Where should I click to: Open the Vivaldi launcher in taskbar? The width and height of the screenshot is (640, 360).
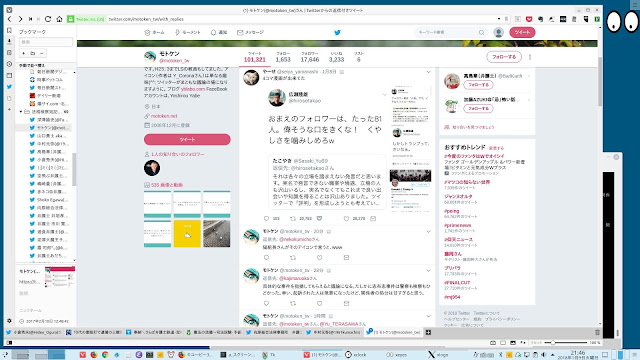[83, 355]
